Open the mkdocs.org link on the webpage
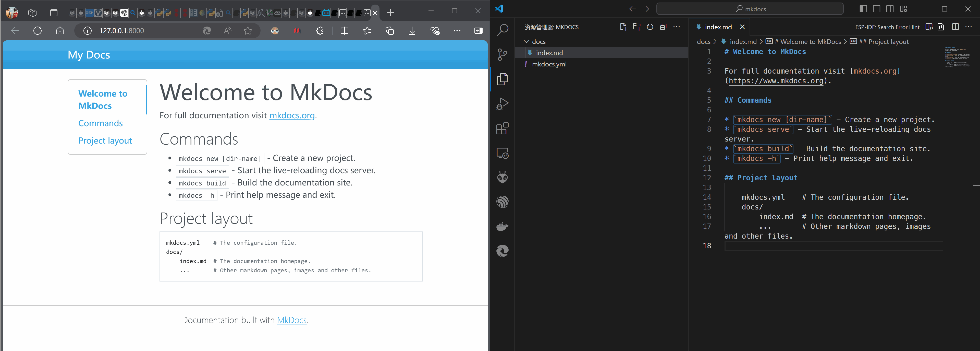The image size is (980, 351). pyautogui.click(x=292, y=115)
